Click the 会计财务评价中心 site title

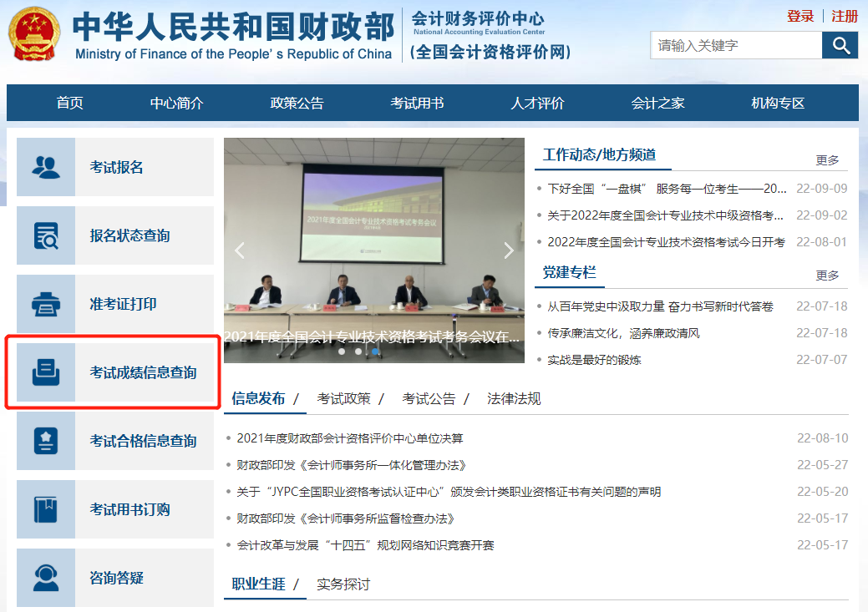pyautogui.click(x=478, y=19)
